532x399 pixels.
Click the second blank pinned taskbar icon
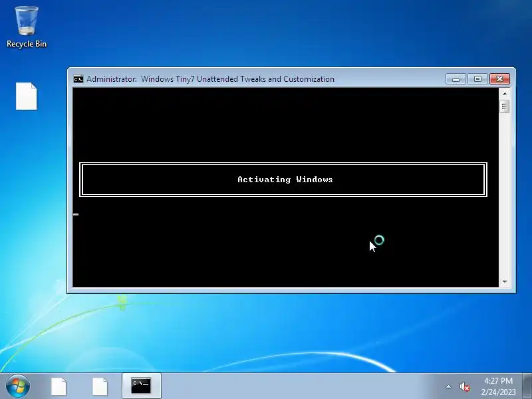pyautogui.click(x=100, y=386)
